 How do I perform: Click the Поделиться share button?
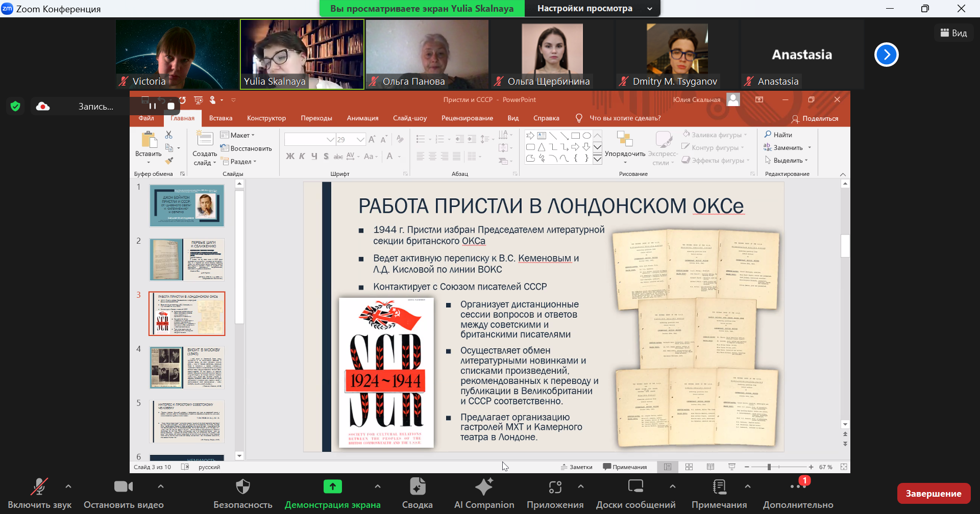[x=815, y=118]
